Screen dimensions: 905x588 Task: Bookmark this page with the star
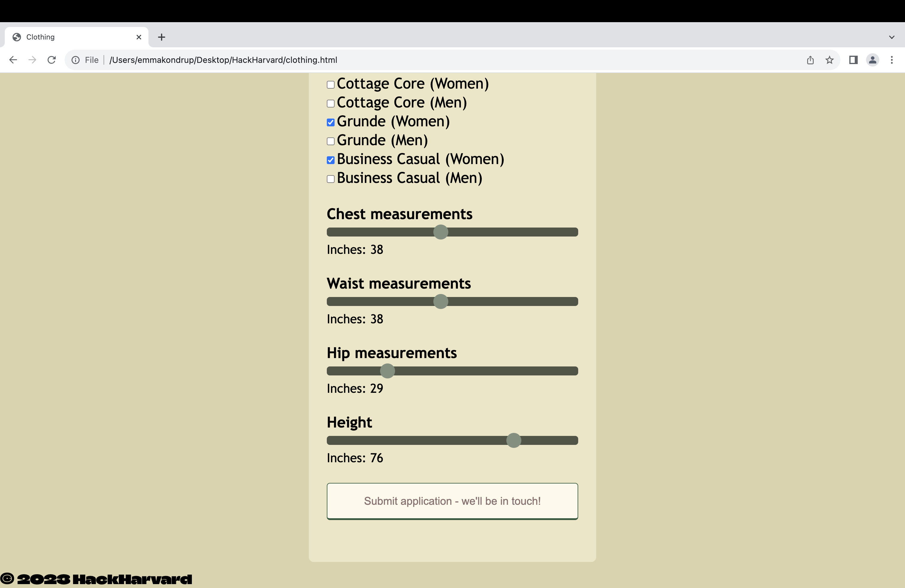[829, 60]
